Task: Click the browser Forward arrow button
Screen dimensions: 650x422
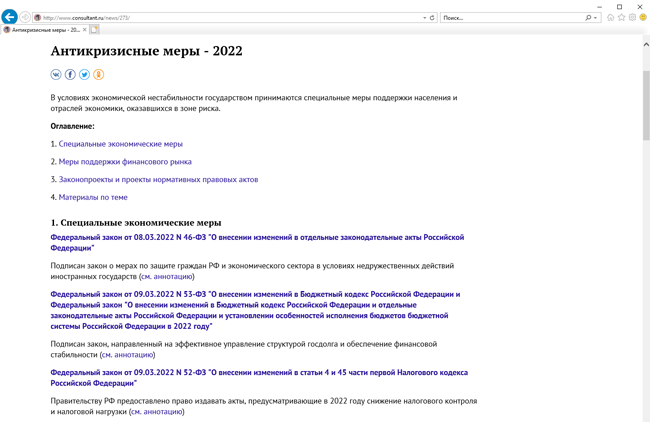Action: (x=26, y=17)
